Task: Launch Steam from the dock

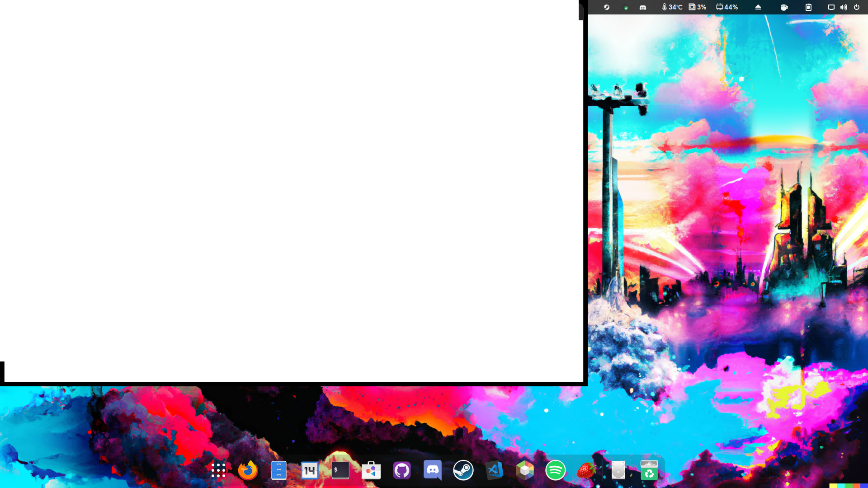Action: tap(463, 470)
